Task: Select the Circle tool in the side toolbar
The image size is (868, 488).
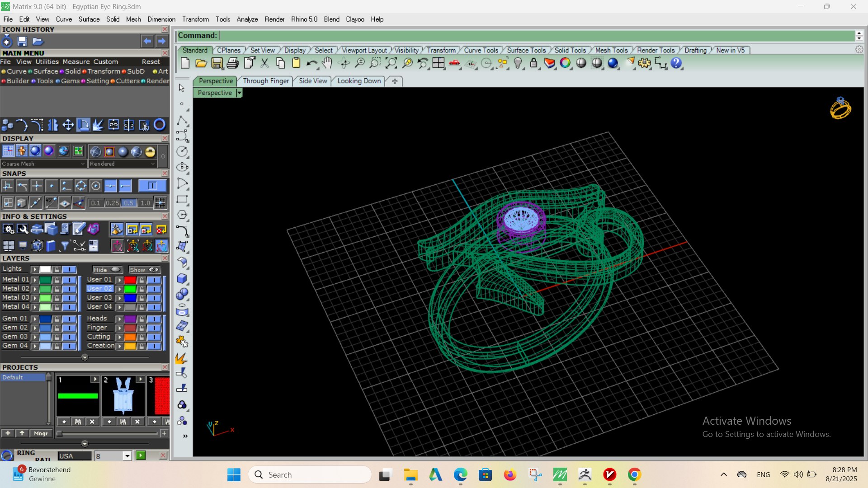Action: pos(182,151)
